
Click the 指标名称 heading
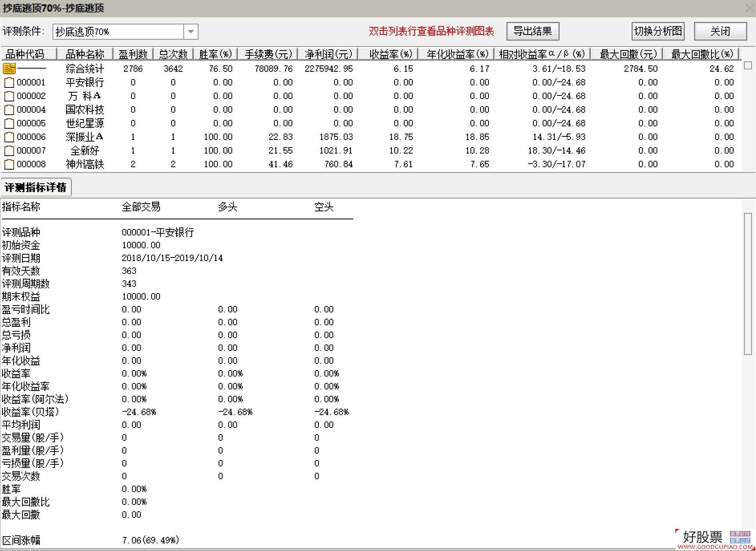click(21, 207)
